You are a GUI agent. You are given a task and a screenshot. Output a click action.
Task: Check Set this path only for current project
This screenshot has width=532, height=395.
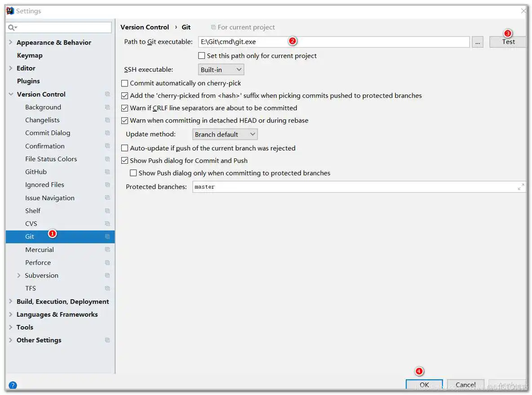pyautogui.click(x=202, y=56)
